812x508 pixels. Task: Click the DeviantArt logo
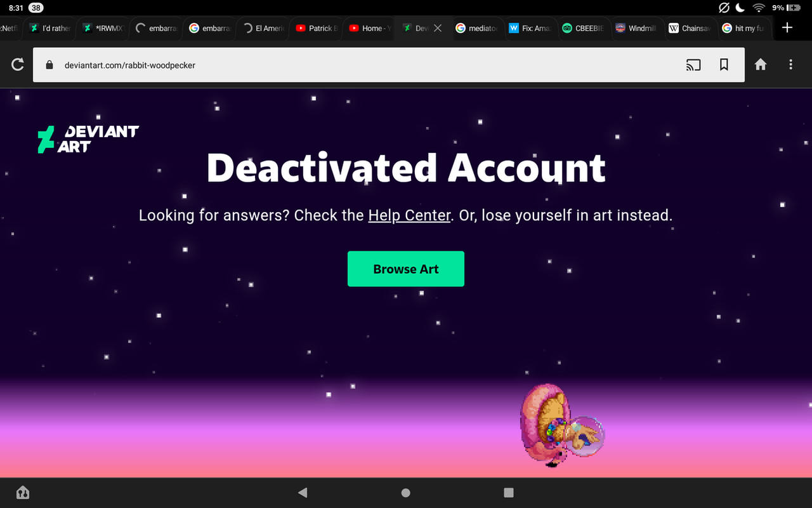point(88,138)
